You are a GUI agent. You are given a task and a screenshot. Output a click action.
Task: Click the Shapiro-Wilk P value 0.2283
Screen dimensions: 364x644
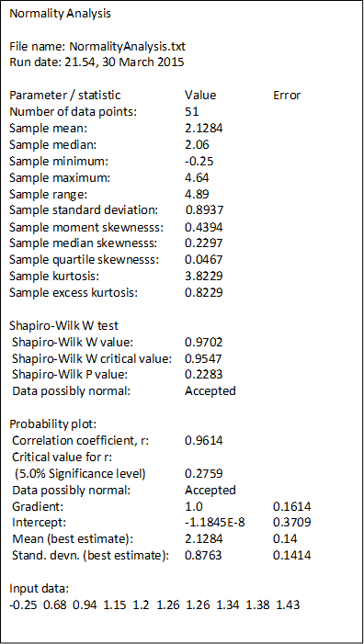[204, 375]
